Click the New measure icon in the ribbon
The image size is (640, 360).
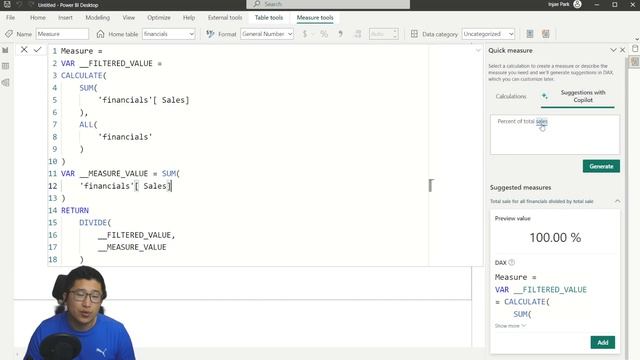pos(530,34)
